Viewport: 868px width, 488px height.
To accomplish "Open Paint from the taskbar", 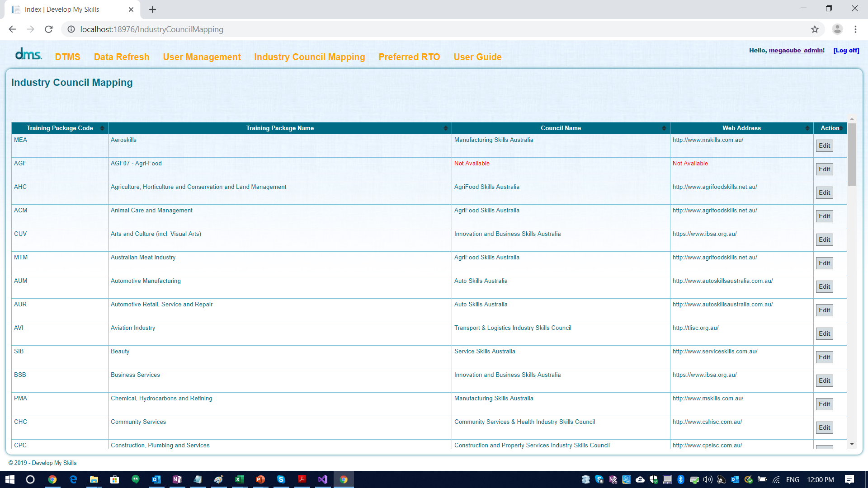I will tap(219, 479).
